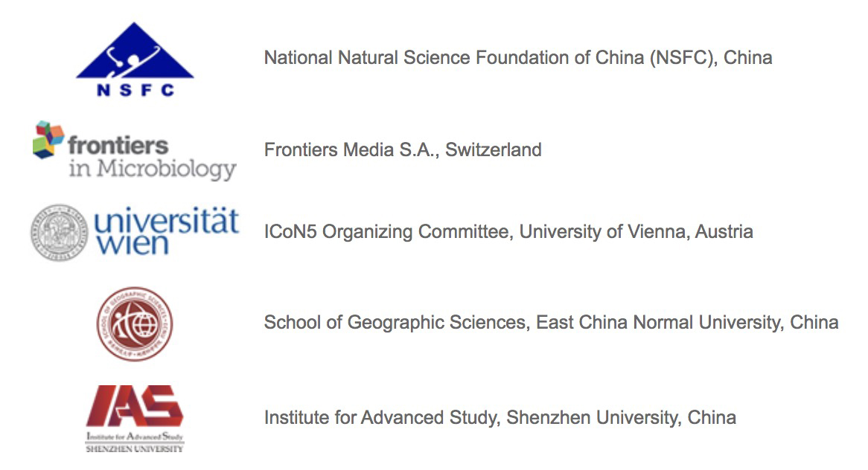Click the globe symbol inside the red seal
868x470 pixels.
[145, 324]
